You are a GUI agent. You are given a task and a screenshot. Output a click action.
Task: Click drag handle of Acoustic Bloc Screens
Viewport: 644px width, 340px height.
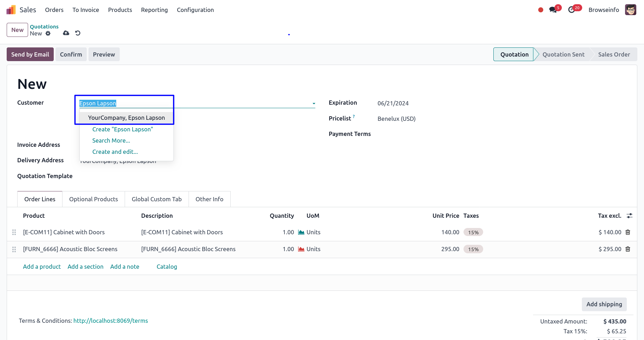tap(14, 249)
